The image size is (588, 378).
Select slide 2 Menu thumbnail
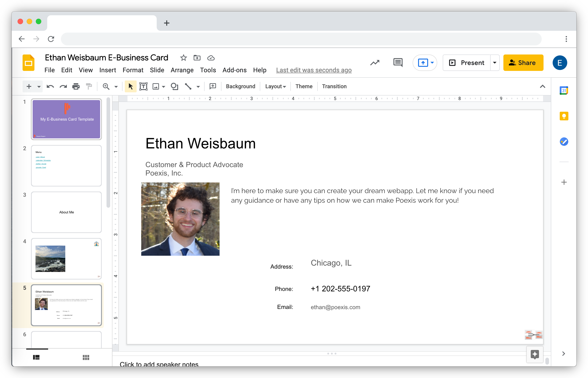tap(66, 166)
